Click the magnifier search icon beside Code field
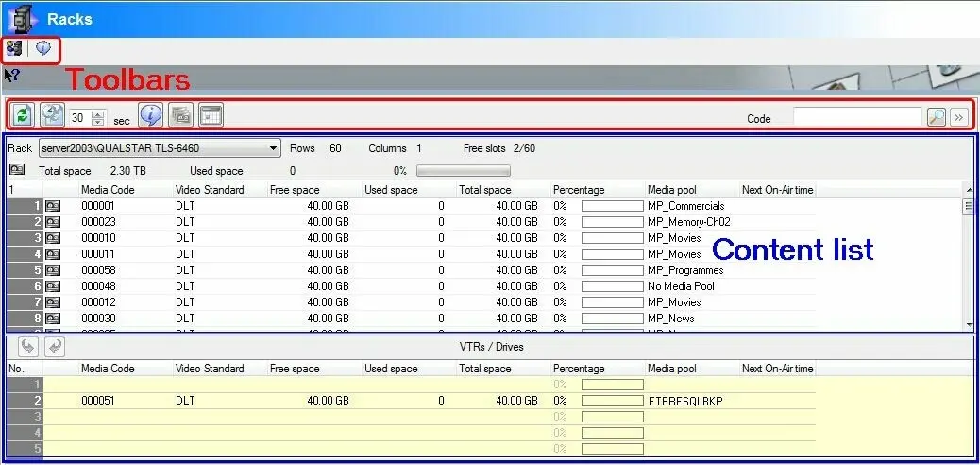This screenshot has height=465, width=980. (936, 117)
